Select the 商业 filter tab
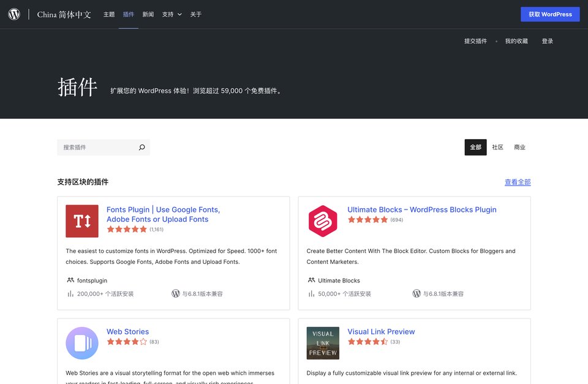 coord(520,148)
